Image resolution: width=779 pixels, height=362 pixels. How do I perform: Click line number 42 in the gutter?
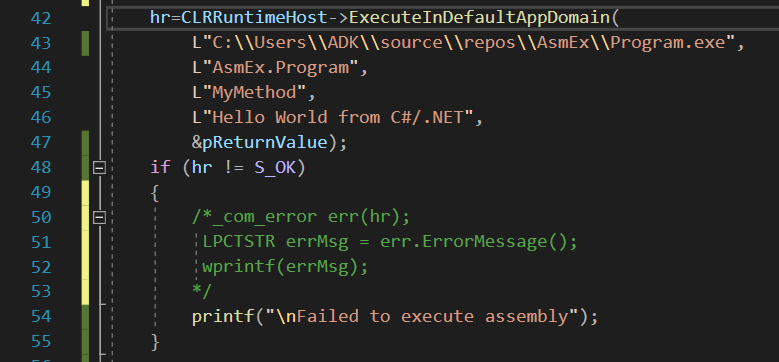[40, 19]
